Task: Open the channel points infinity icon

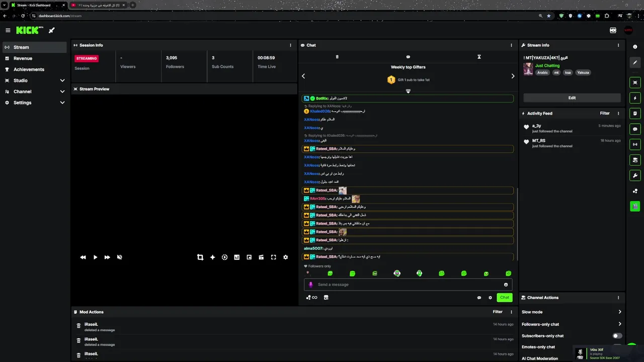Action: point(312,298)
